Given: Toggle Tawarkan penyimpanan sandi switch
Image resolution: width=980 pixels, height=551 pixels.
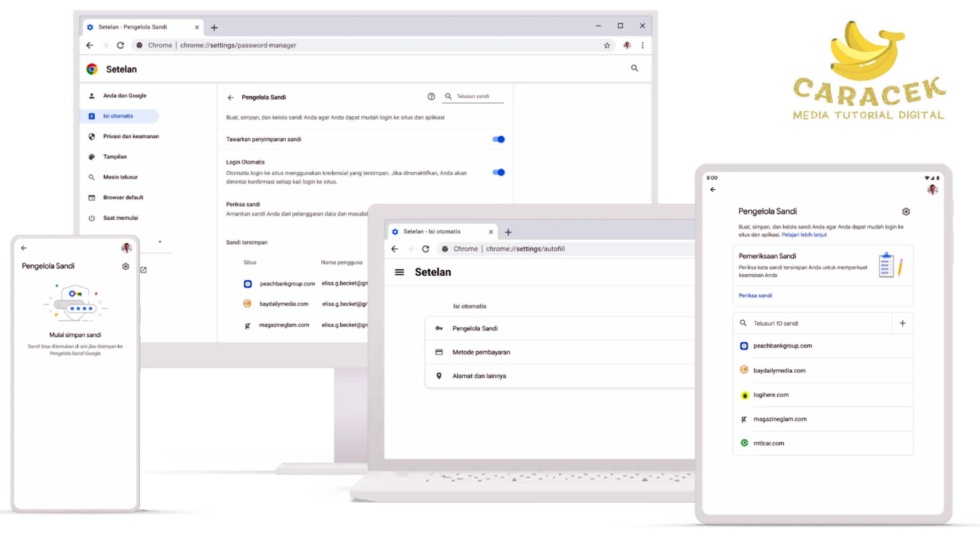Looking at the screenshot, I should 498,139.
